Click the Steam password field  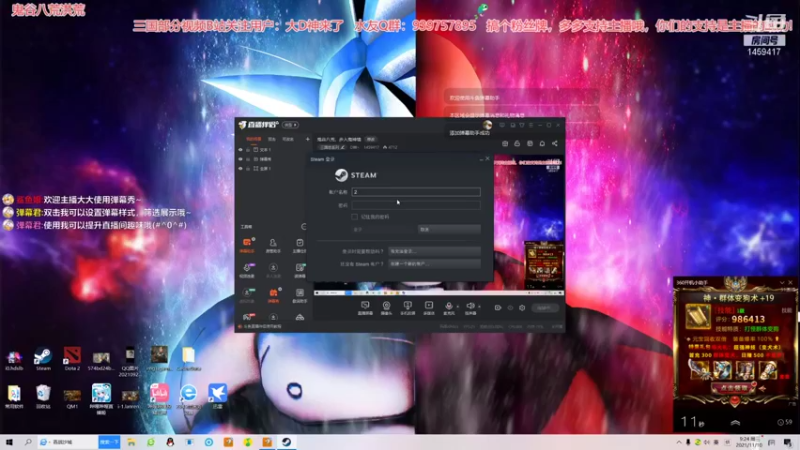pos(416,205)
